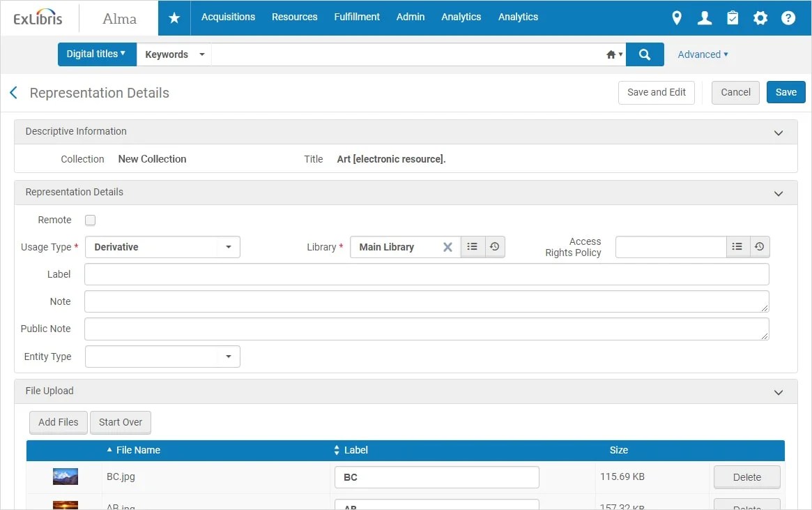
Task: Open the Help question mark icon
Action: (788, 17)
